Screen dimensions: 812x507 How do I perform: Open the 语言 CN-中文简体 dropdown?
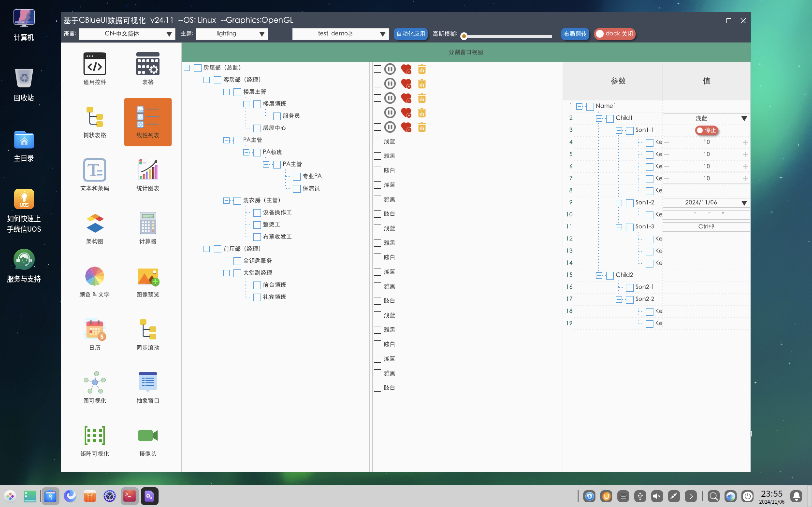point(127,34)
